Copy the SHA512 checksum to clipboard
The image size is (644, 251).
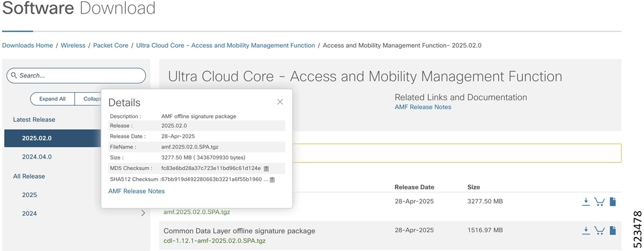point(272,180)
